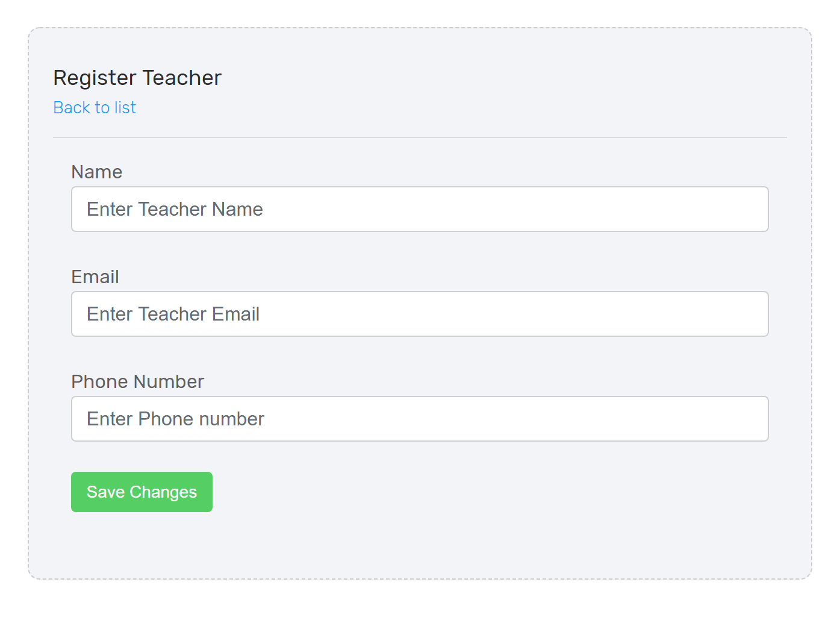Focus the Enter Phone number field

tap(420, 419)
